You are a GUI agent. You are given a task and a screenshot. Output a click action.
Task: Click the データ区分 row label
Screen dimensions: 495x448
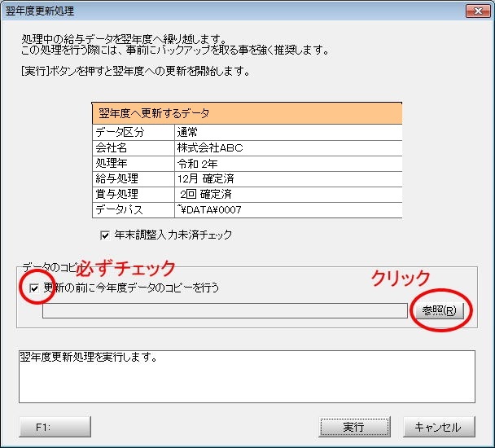134,132
